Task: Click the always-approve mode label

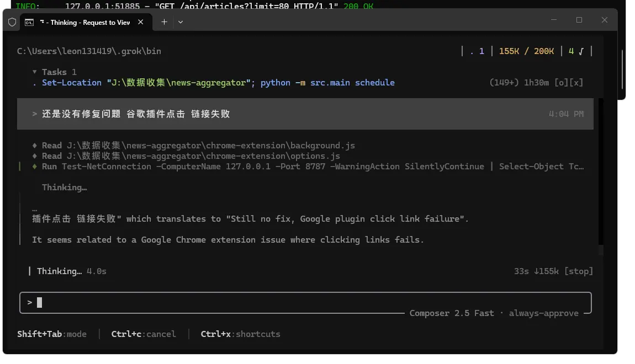Action: pyautogui.click(x=543, y=313)
